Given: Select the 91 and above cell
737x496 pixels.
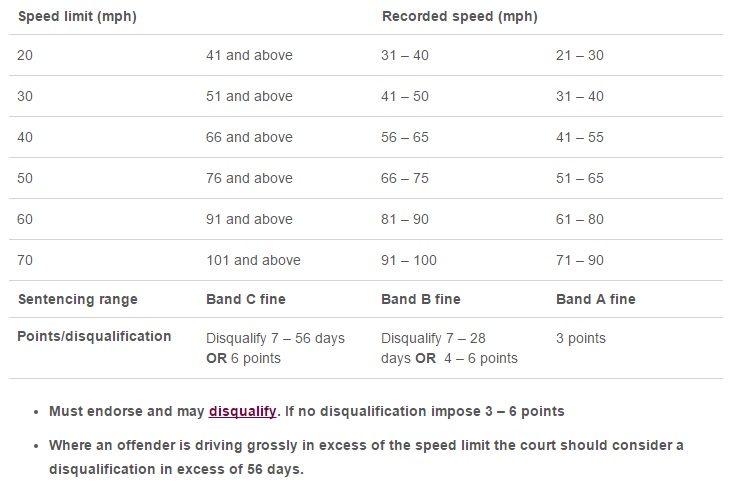Looking at the screenshot, I should [249, 219].
